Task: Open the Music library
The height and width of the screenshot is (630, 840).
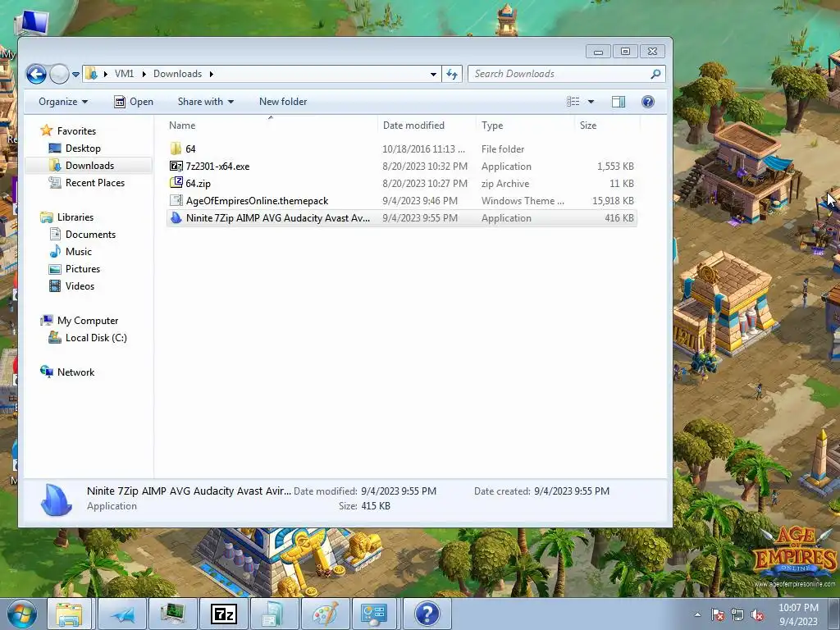Action: coord(78,251)
